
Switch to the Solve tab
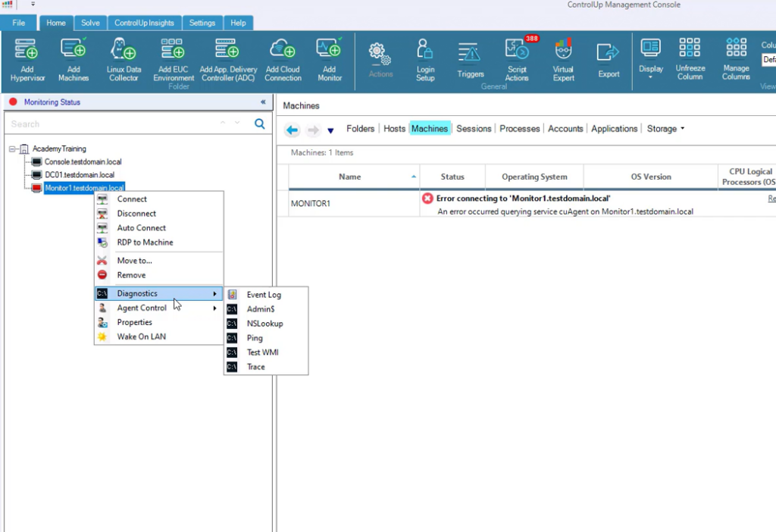click(90, 23)
